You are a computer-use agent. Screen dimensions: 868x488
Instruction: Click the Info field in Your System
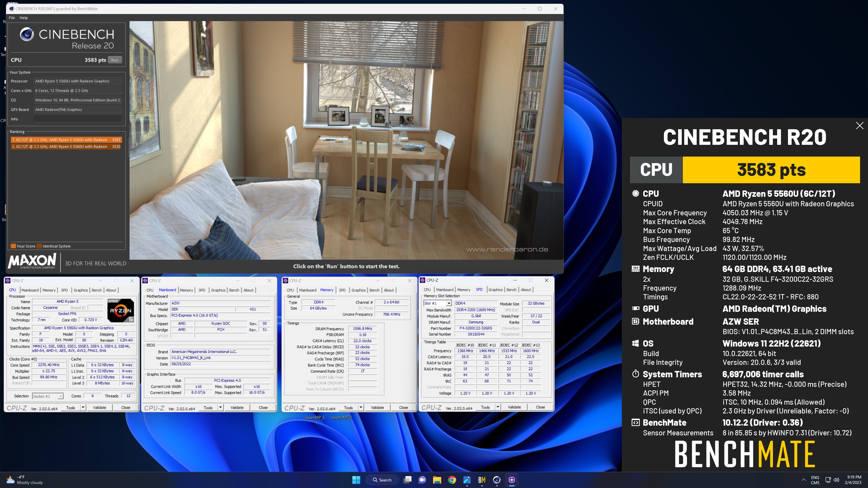78,119
